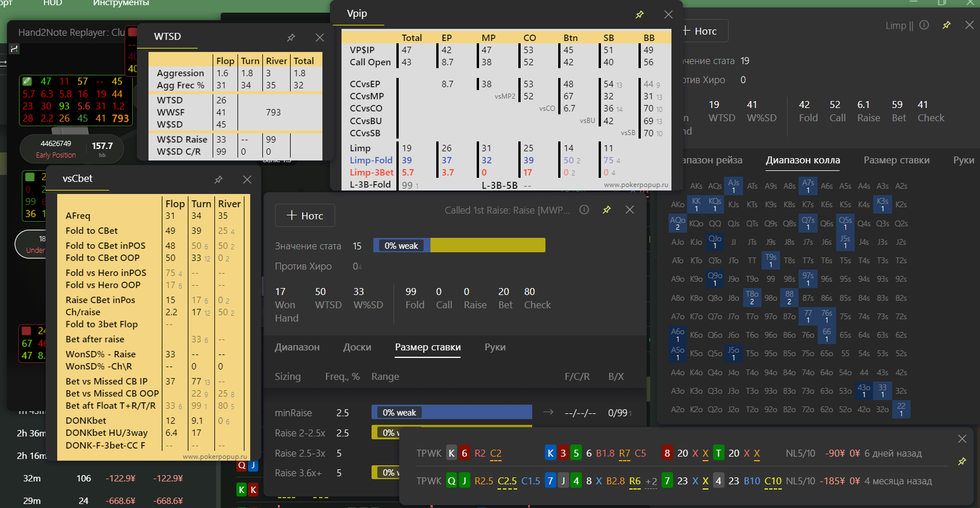Viewport: 980px width, 508px height.
Task: Pin the Called 1st Raise popup
Action: point(607,210)
